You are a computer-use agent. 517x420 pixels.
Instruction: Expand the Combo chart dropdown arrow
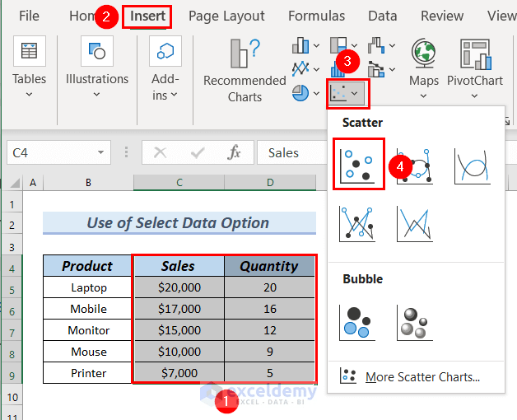point(392,69)
